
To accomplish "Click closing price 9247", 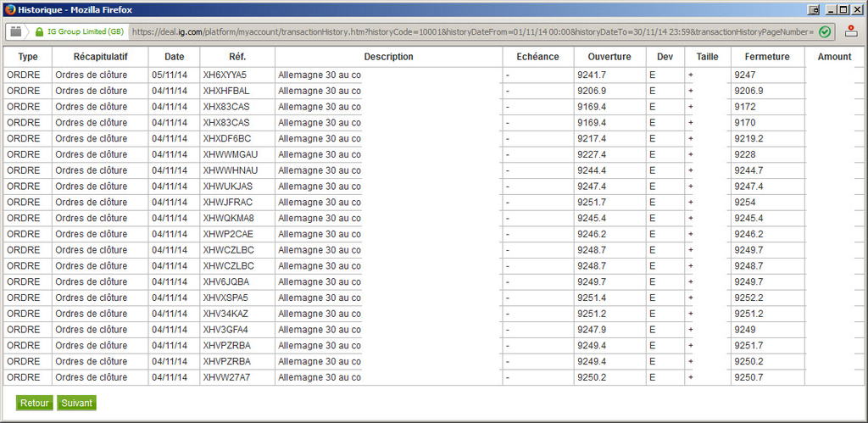I will (744, 75).
